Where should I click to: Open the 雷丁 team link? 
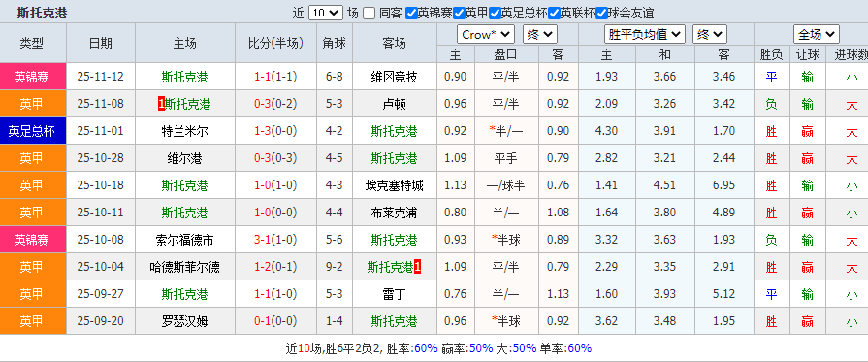394,294
